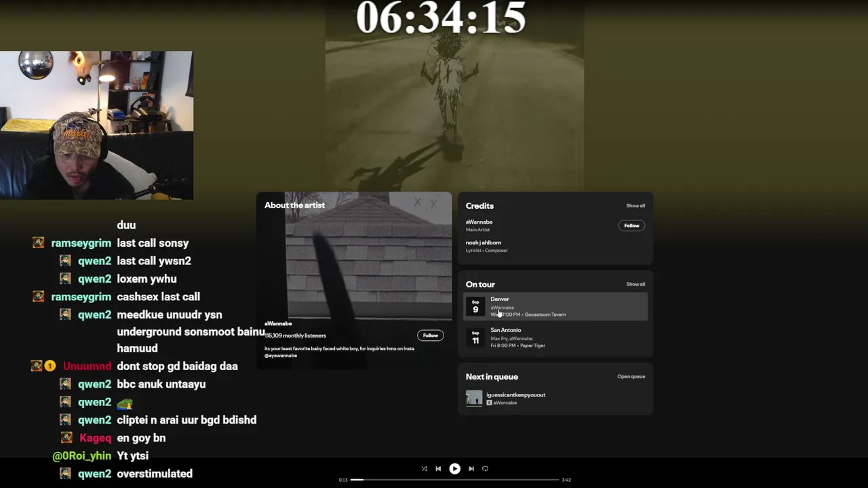This screenshot has height=488, width=868.
Task: Click the Unuumnd username in chat
Action: 87,366
